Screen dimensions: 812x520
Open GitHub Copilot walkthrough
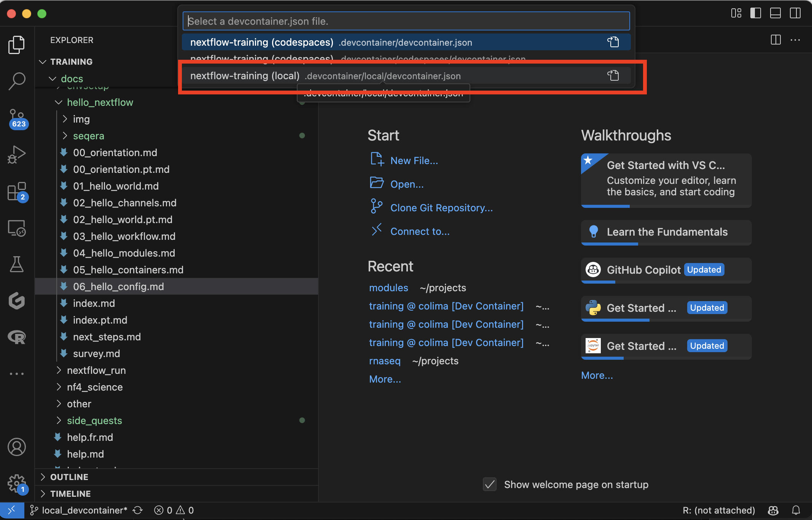(666, 270)
